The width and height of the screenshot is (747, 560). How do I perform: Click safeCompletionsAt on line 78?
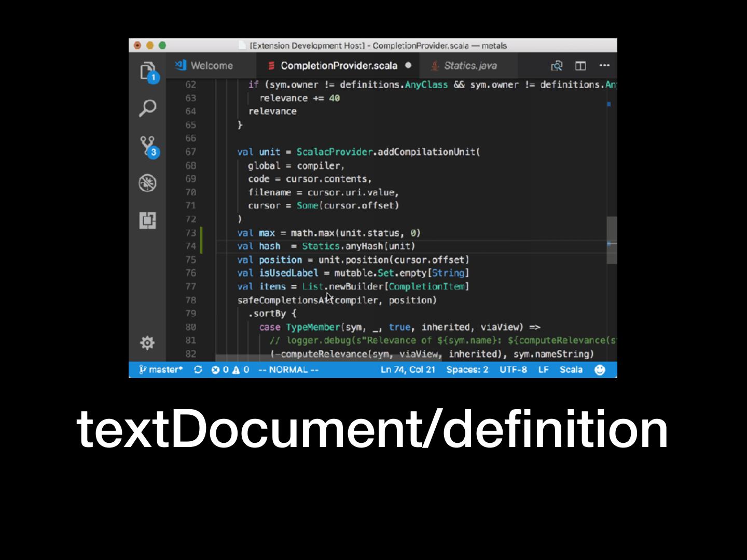pyautogui.click(x=283, y=300)
